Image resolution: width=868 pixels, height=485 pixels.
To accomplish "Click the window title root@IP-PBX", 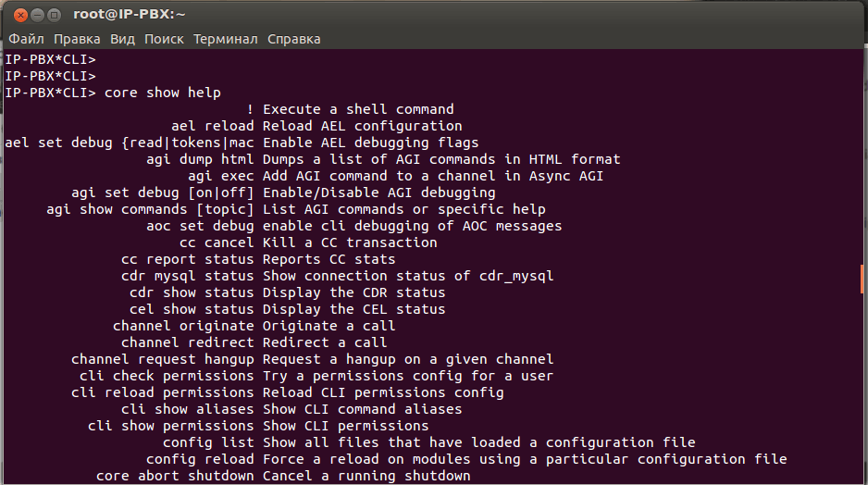I will 130,15.
